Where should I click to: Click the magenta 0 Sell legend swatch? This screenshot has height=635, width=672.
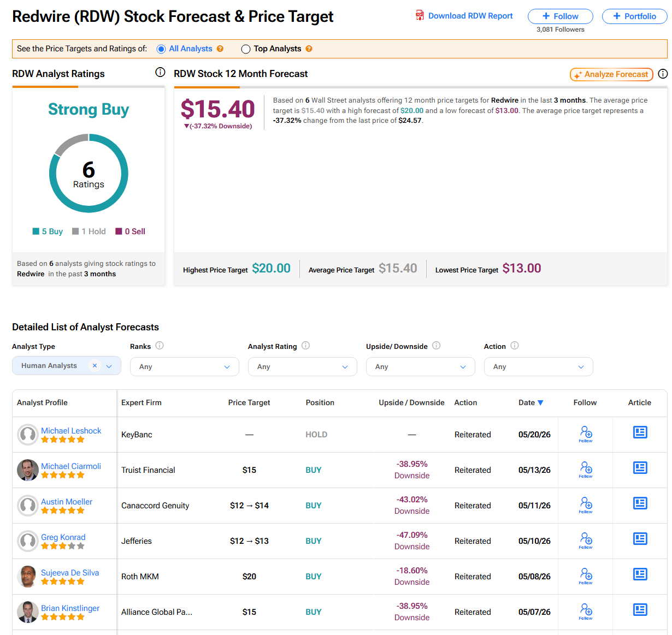pyautogui.click(x=119, y=232)
